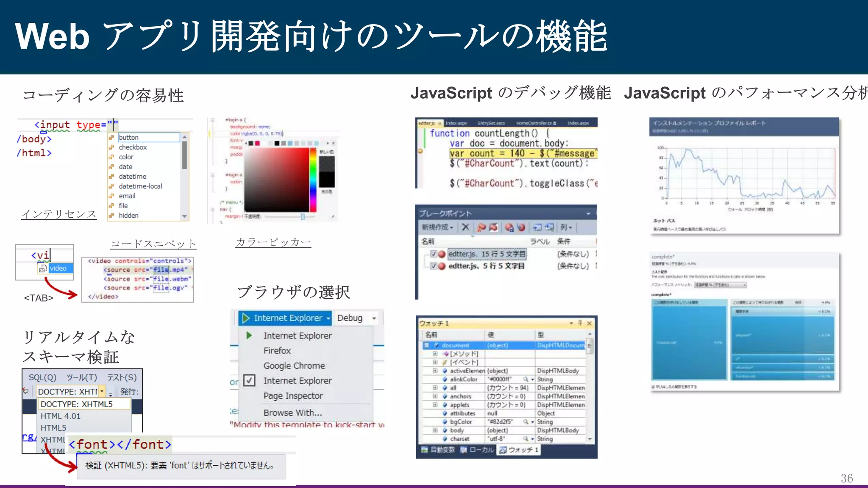
Task: Select HTML5 schema option
Action: pos(53,428)
